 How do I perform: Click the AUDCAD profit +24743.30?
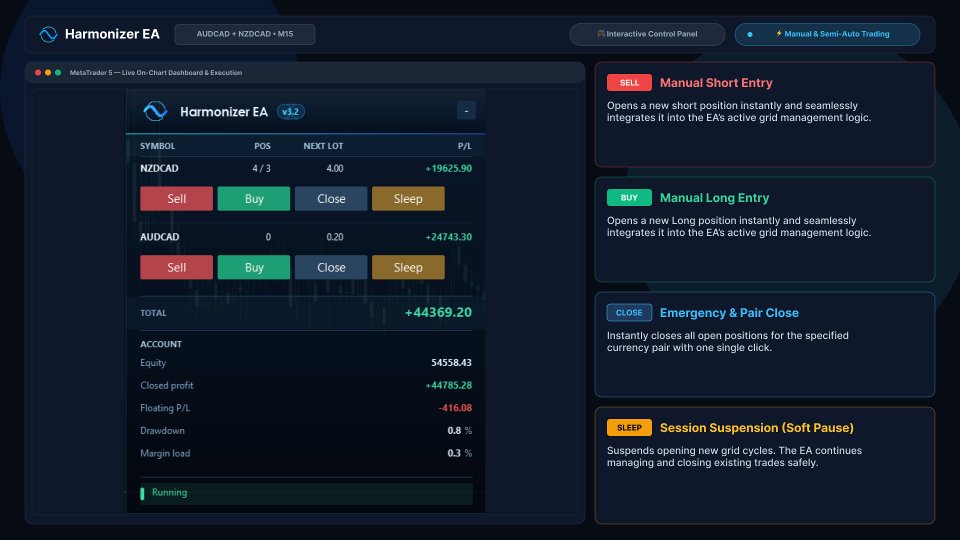[448, 237]
